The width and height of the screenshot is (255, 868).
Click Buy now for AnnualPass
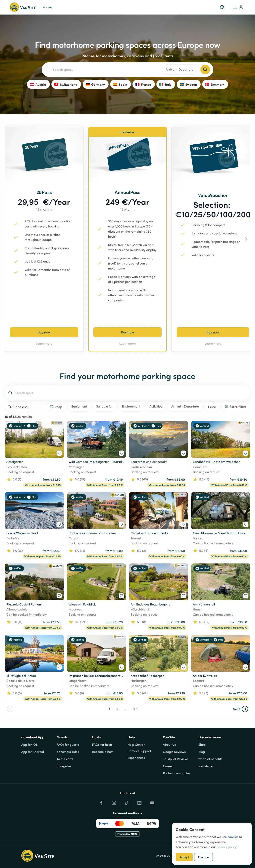click(x=127, y=332)
